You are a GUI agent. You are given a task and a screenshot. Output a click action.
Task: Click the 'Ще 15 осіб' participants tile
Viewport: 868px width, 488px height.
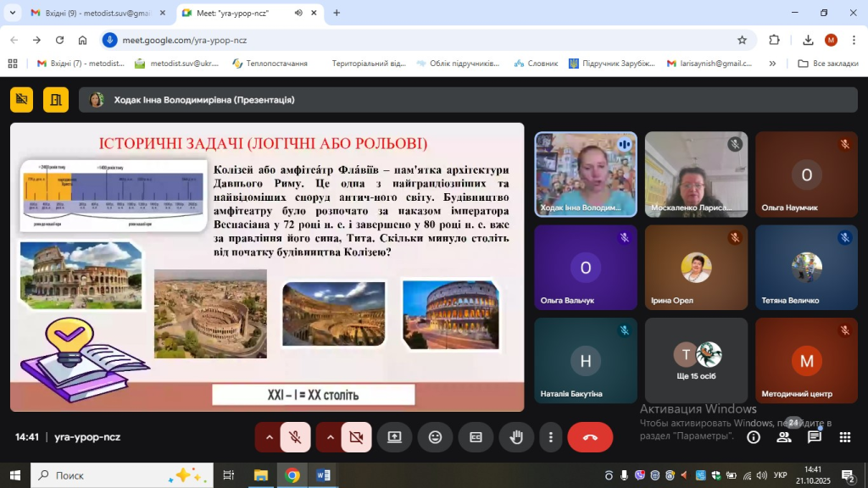696,360
